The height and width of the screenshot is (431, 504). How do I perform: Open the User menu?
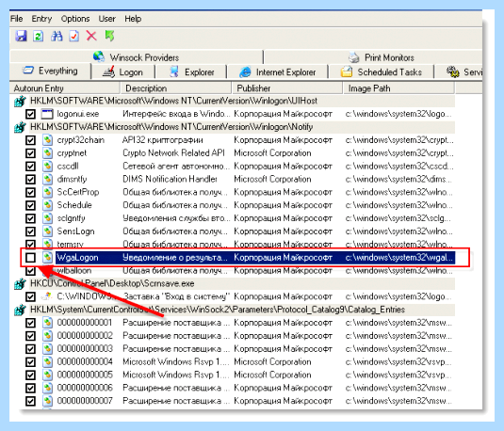click(x=106, y=19)
